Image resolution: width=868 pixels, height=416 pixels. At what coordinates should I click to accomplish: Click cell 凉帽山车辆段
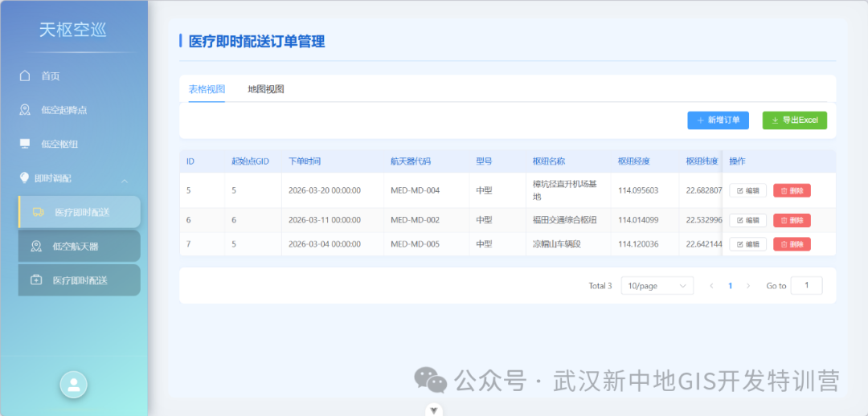[x=556, y=244]
